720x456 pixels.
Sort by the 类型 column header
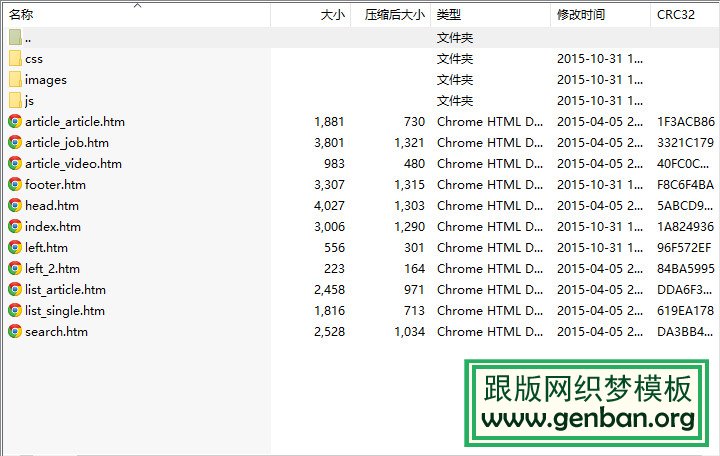(x=490, y=15)
